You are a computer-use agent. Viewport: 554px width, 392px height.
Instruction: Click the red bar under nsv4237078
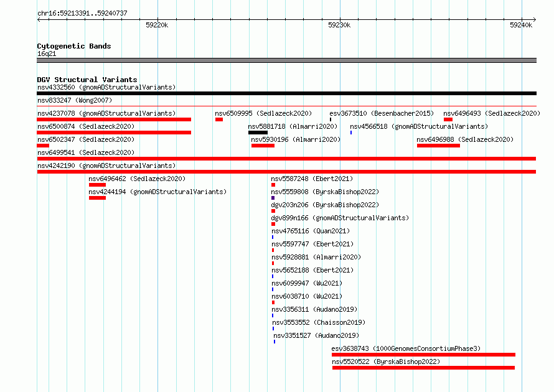[x=114, y=119]
